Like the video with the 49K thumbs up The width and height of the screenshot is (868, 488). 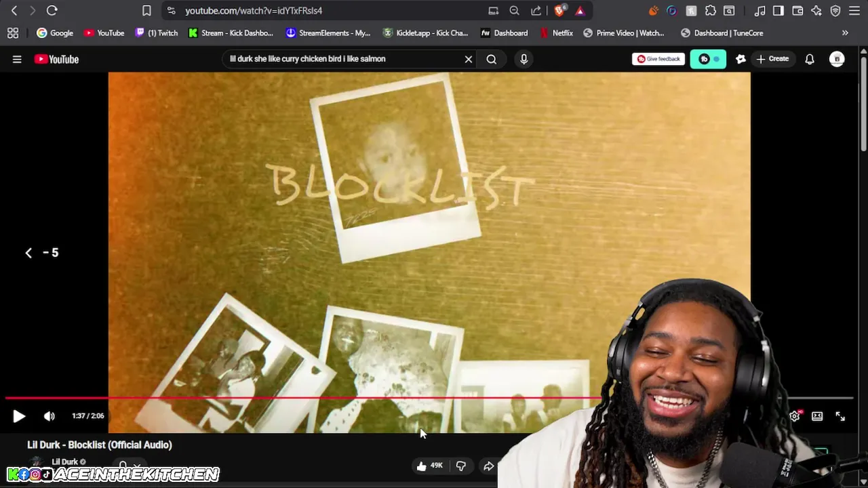[429, 466]
